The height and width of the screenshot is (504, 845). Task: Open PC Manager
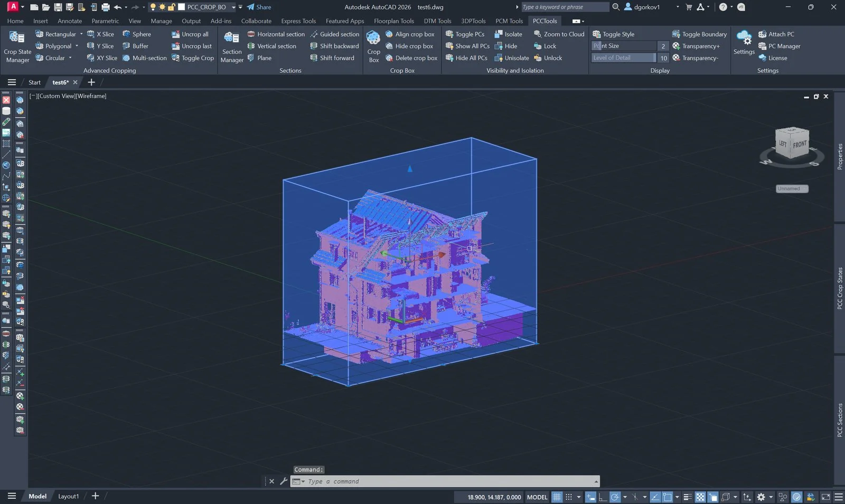point(779,46)
